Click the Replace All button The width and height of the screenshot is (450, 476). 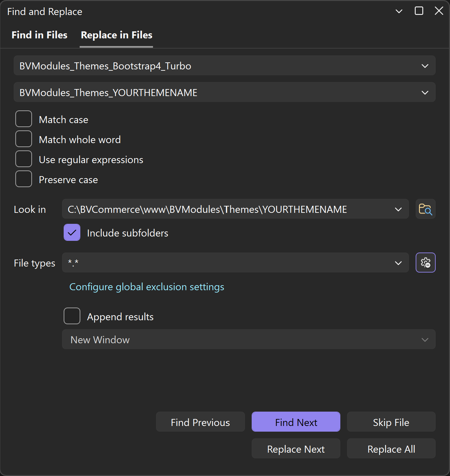pos(391,449)
